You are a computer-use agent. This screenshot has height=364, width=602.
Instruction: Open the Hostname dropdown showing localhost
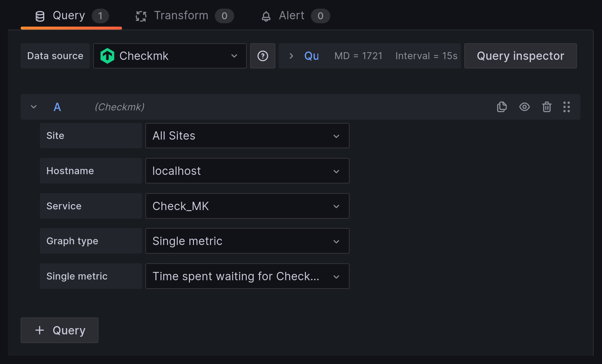tap(247, 171)
